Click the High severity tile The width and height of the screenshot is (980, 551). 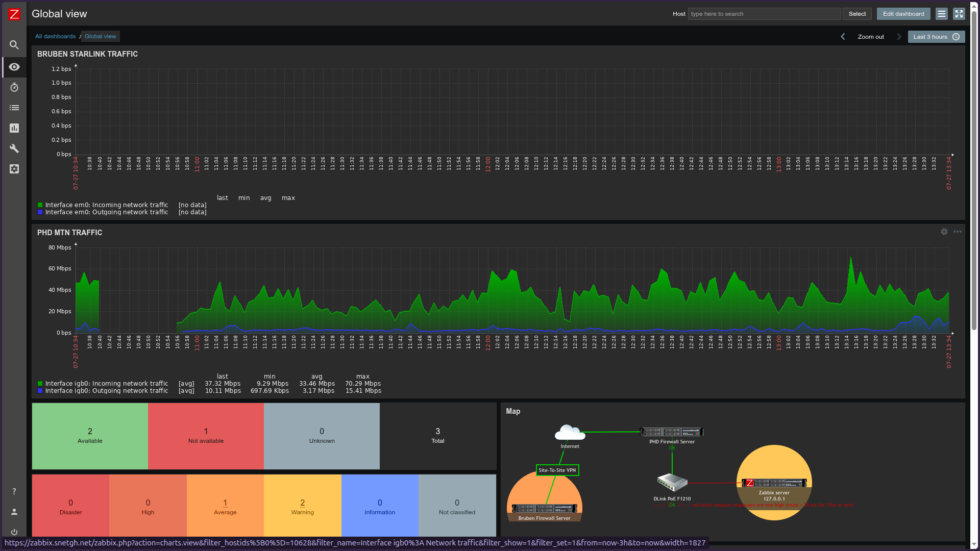click(x=148, y=506)
